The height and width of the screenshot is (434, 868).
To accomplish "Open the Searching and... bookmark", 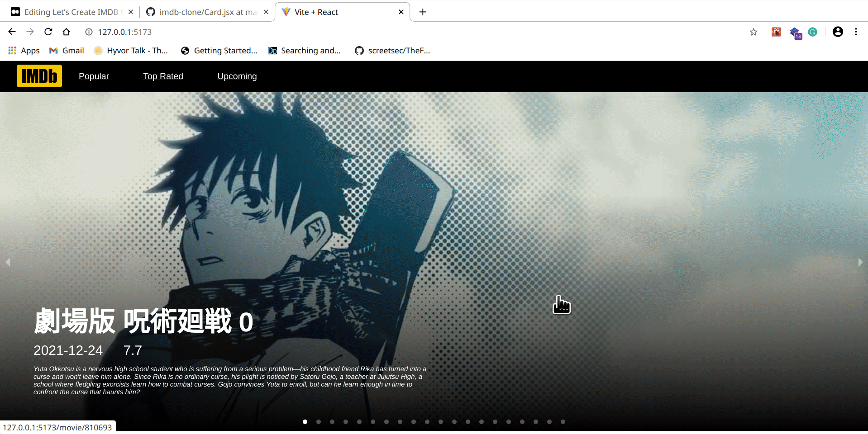I will pyautogui.click(x=304, y=51).
